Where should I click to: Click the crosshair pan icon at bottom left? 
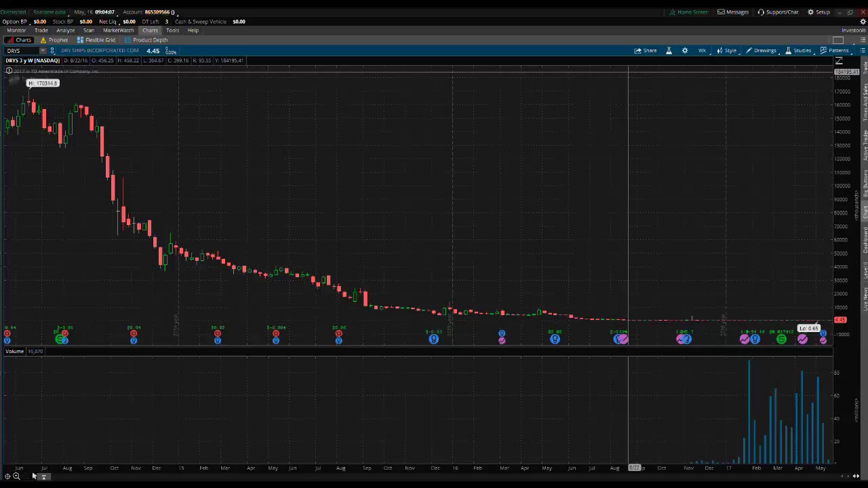7,476
